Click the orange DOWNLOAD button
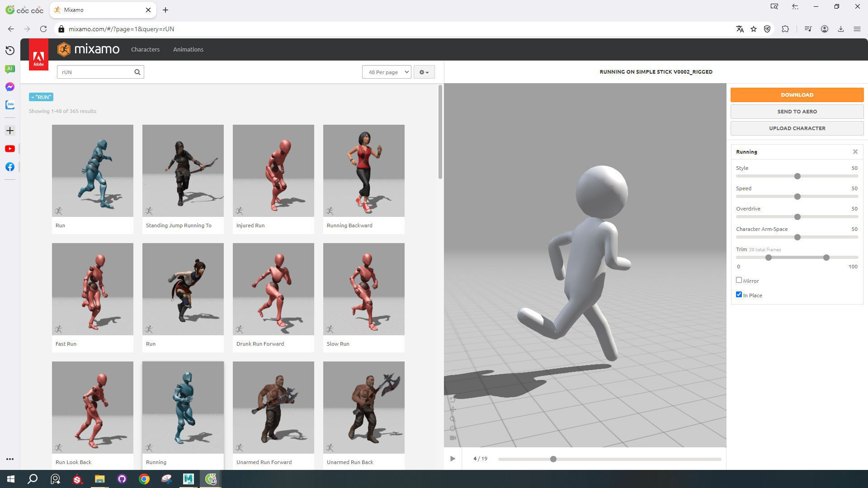The width and height of the screenshot is (868, 488). point(797,95)
